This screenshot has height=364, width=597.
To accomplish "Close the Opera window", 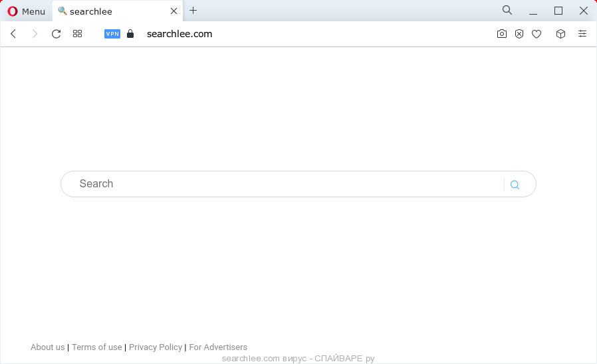I will click(x=583, y=11).
